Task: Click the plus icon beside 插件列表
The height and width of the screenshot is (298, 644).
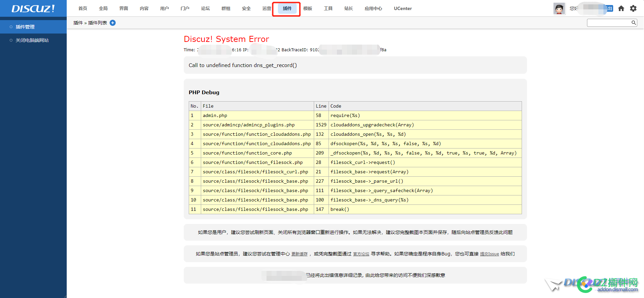Action: 113,23
